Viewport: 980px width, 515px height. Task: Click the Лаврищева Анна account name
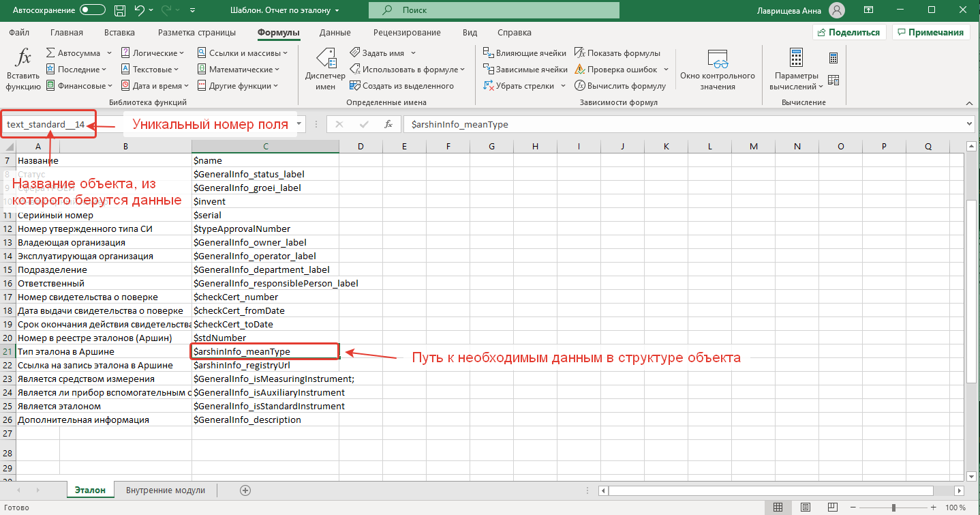click(788, 11)
